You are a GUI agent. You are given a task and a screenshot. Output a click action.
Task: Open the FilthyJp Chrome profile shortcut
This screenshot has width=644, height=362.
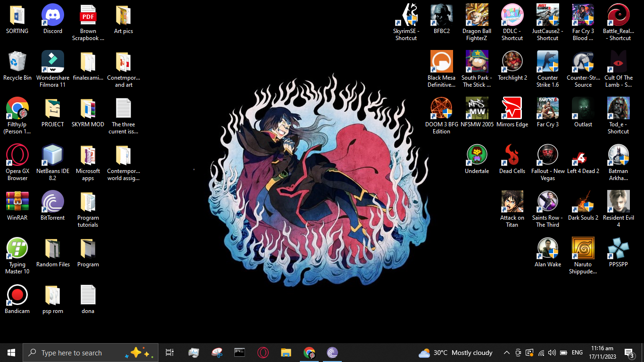point(17,115)
